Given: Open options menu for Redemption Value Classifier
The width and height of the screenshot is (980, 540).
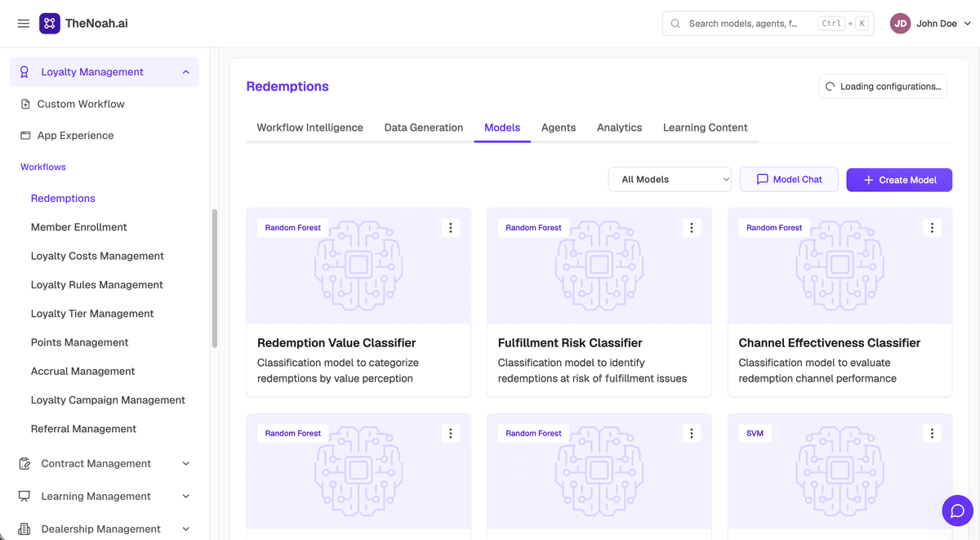Looking at the screenshot, I should [x=451, y=228].
